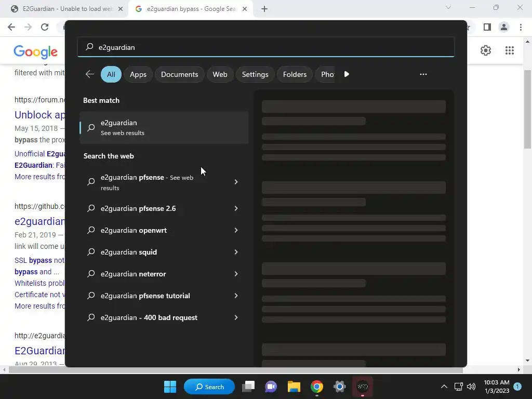The width and height of the screenshot is (532, 399).
Task: Select suggestion e2guardian - 400 bad request
Action: click(x=164, y=317)
